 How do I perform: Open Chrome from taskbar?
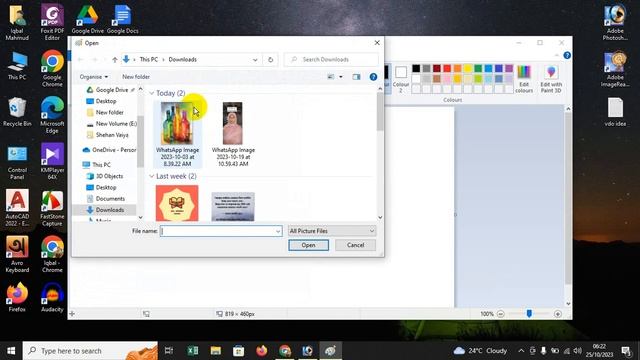point(285,351)
